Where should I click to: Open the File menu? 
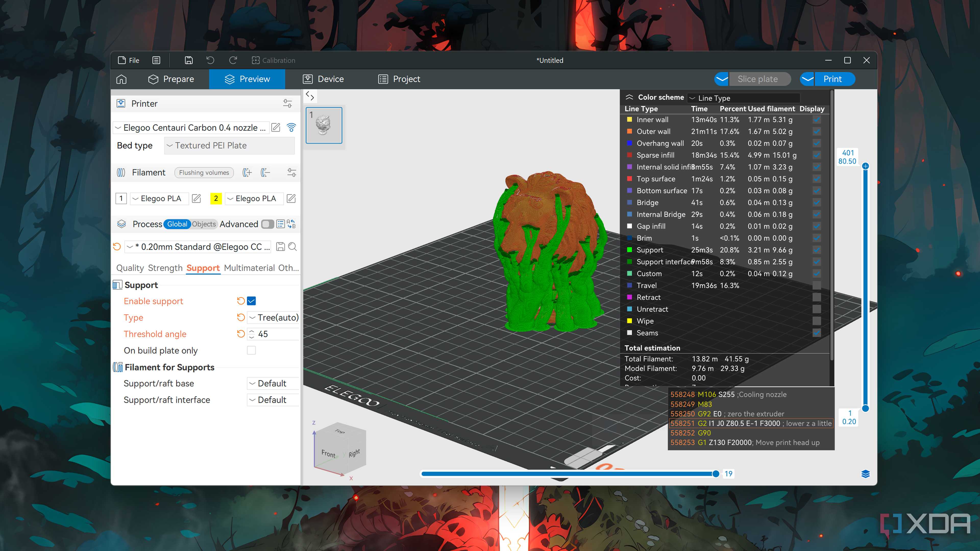point(129,60)
